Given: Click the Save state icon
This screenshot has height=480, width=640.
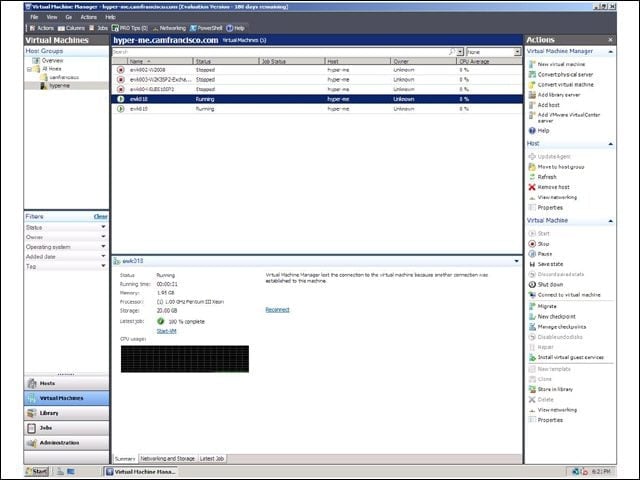Looking at the screenshot, I should tap(532, 264).
